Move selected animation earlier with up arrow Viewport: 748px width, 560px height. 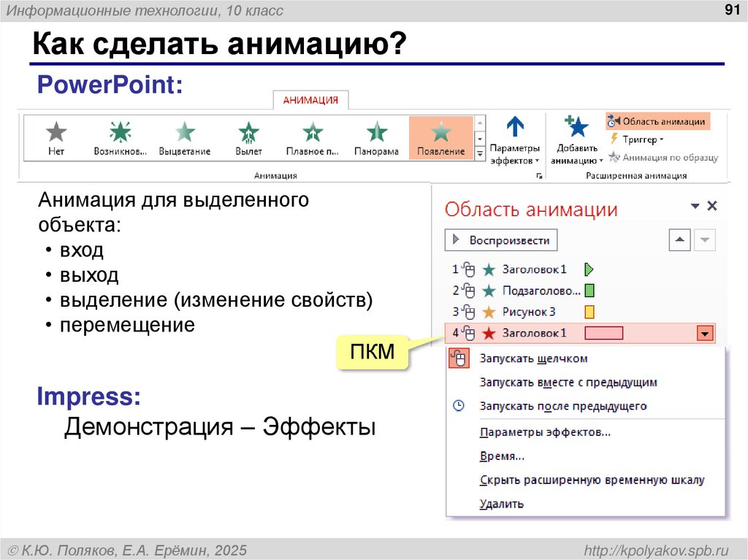[x=680, y=240]
